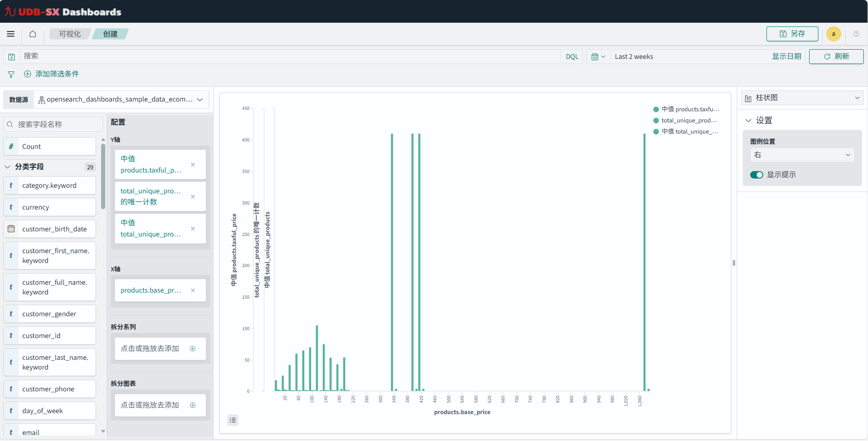
Task: Collapse the categorical fields section
Action: click(8, 167)
